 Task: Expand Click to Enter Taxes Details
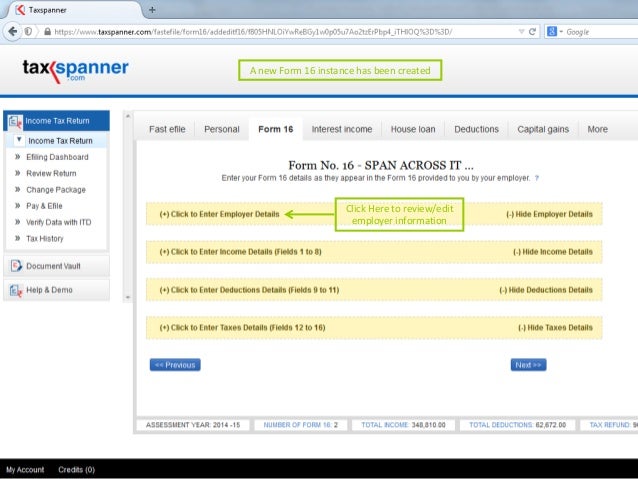(242, 328)
